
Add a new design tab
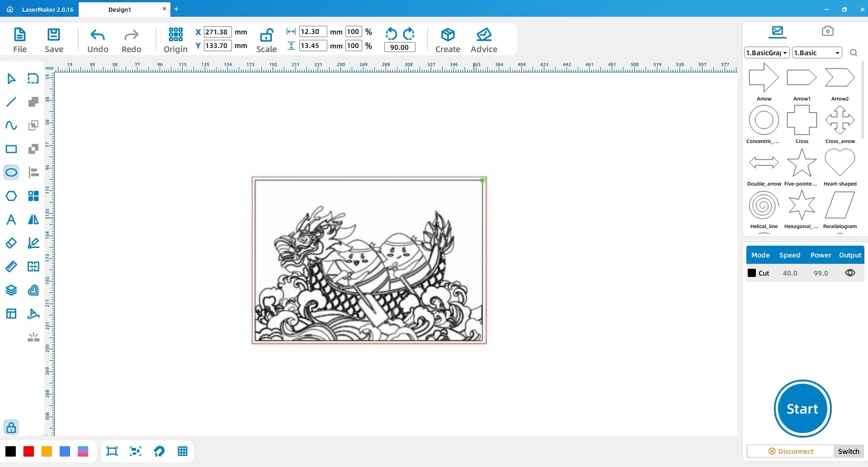176,9
